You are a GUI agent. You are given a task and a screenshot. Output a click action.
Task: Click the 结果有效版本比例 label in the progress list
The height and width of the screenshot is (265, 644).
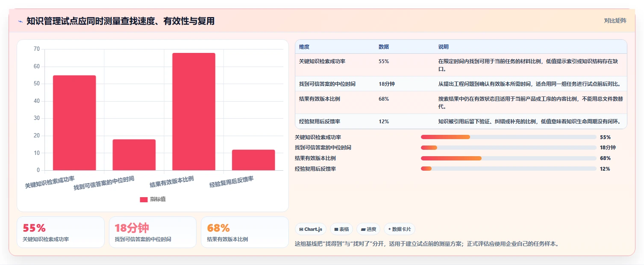[x=315, y=158]
